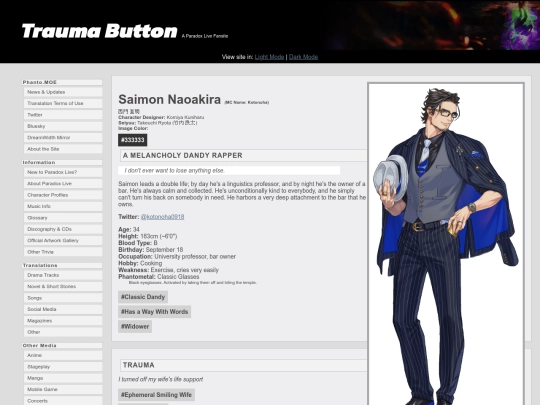Click the #Widower tag

[x=135, y=326]
